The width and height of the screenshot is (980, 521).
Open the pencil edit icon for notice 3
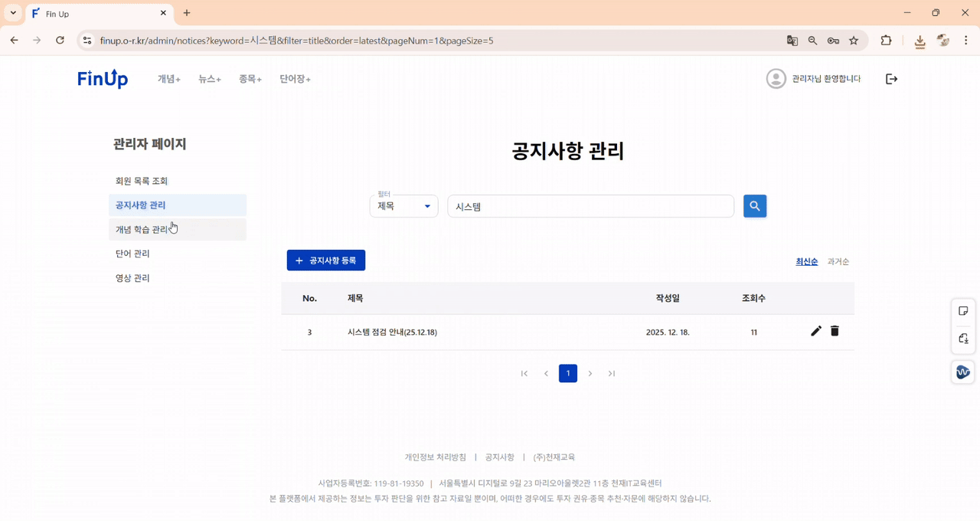[815, 331]
